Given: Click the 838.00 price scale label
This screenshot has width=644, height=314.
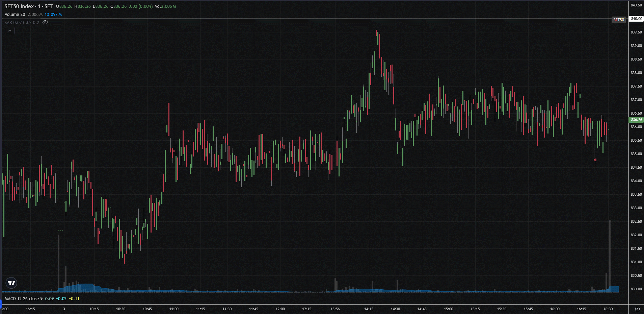Looking at the screenshot, I should point(636,73).
